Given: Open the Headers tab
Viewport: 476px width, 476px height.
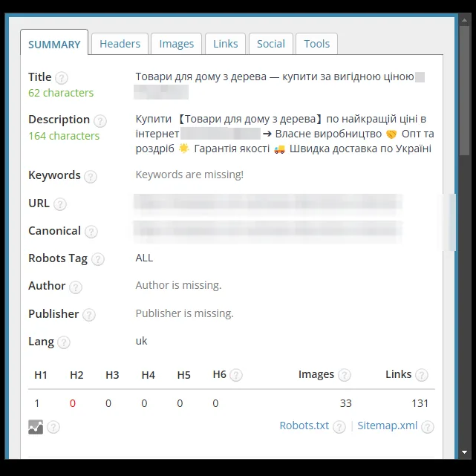Looking at the screenshot, I should (120, 44).
